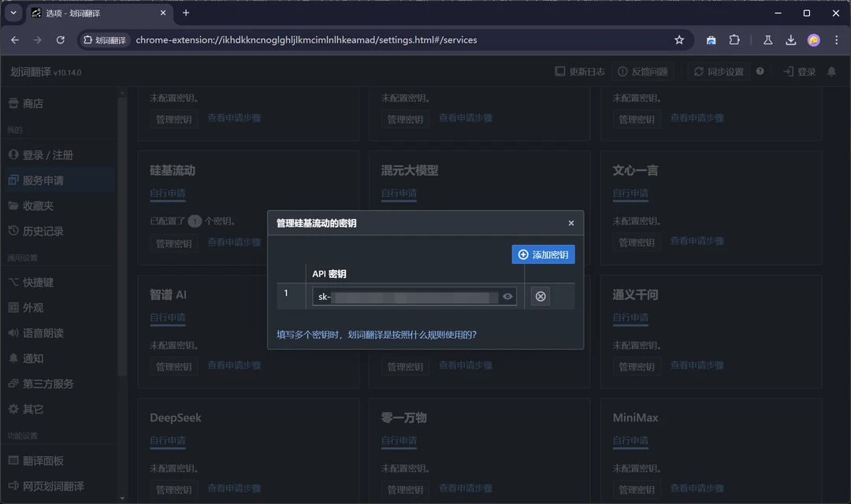Click 管理密钥 for 通义千问
This screenshot has height=504, width=851.
click(x=637, y=367)
